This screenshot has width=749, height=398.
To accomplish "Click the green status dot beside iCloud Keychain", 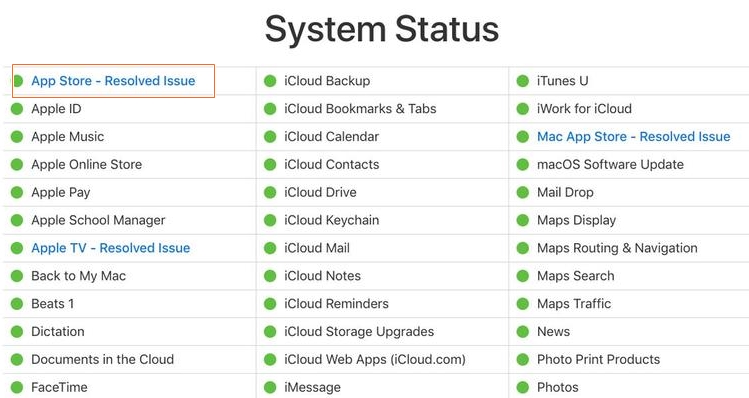I will (270, 220).
